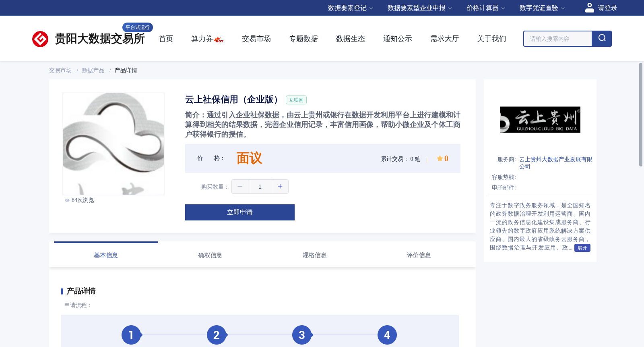
Task: Click 请登录 login link
Action: tap(607, 8)
